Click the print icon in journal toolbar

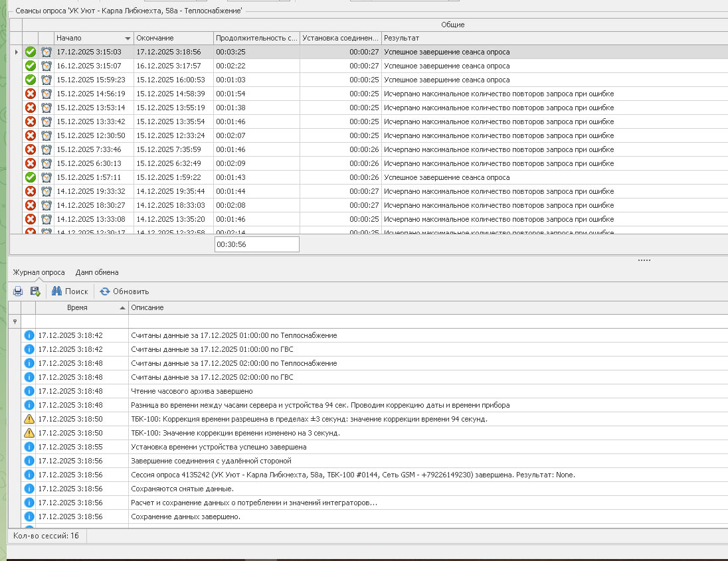coord(18,291)
